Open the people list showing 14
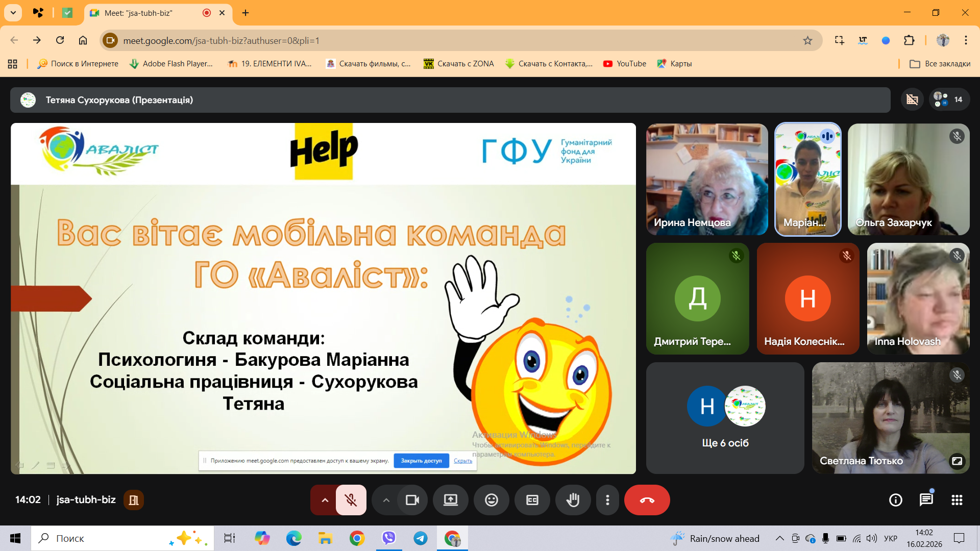 [948, 99]
